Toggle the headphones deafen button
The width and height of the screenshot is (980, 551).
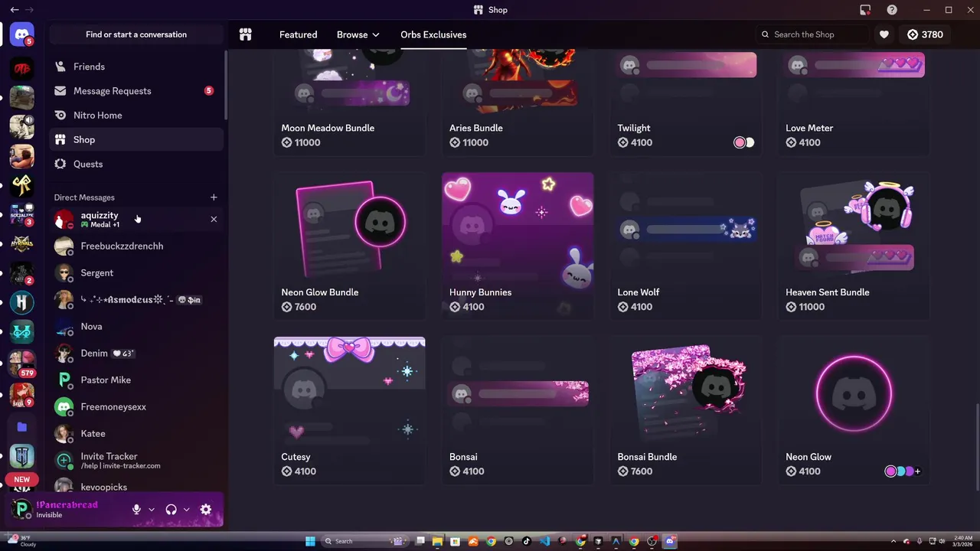click(171, 510)
